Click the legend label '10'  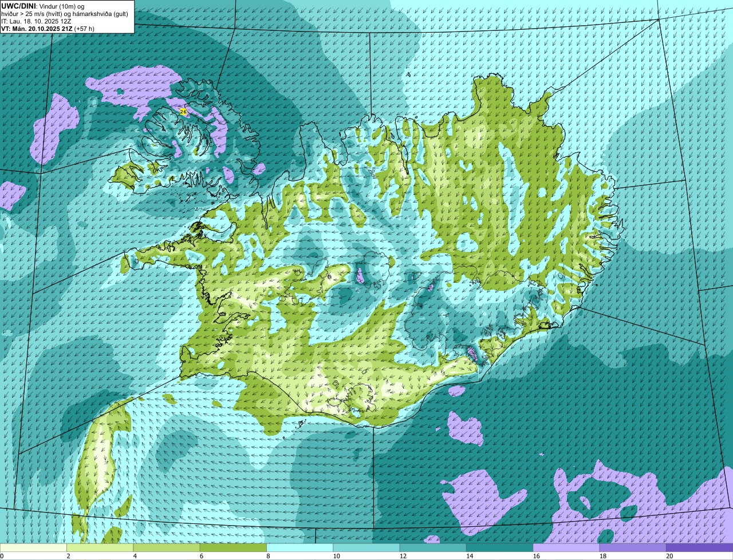point(336,556)
